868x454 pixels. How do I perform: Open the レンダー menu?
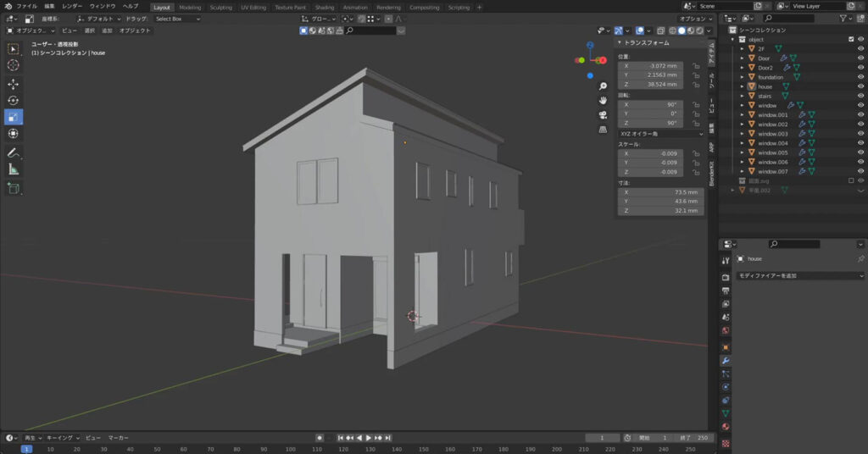72,6
